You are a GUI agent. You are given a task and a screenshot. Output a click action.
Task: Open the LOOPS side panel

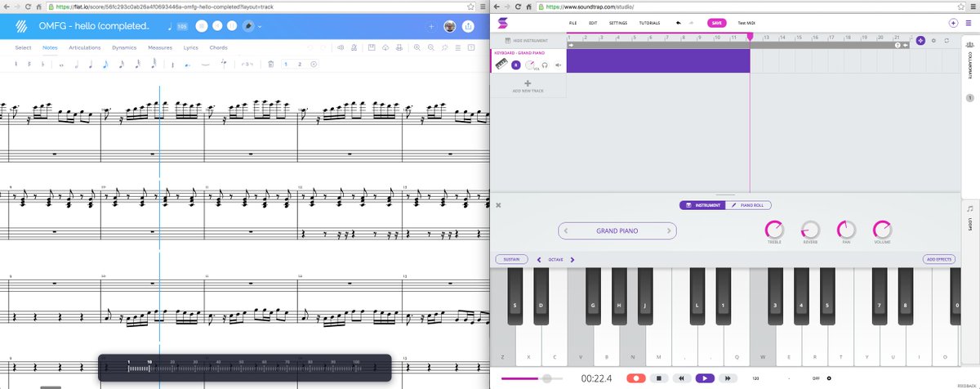[x=969, y=217]
